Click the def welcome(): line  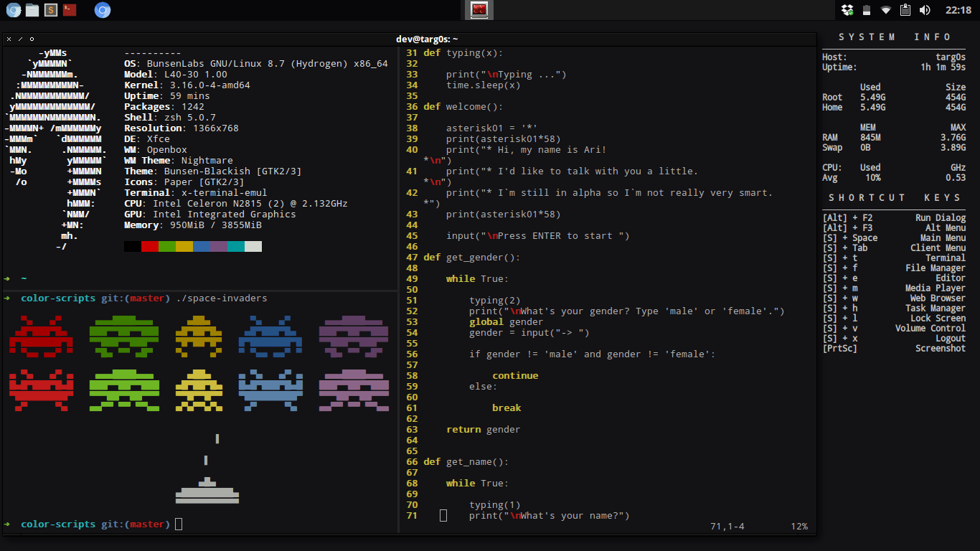(x=463, y=107)
